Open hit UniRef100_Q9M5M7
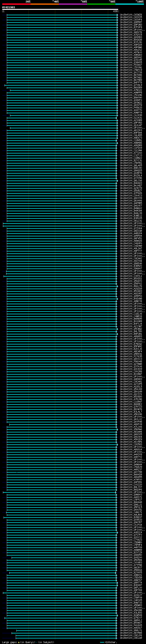146x644 pixels. click(x=131, y=22)
